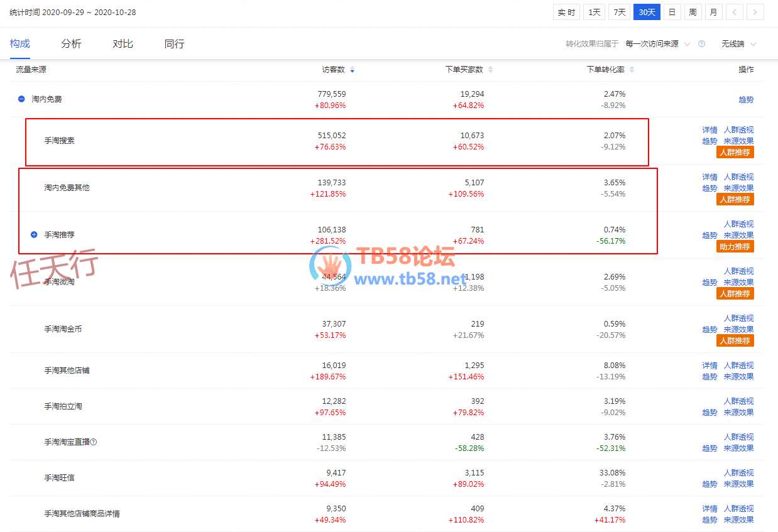The width and height of the screenshot is (778, 532).
Task: Click help icon next to 手淘淘宝直播
Action: pos(94,442)
